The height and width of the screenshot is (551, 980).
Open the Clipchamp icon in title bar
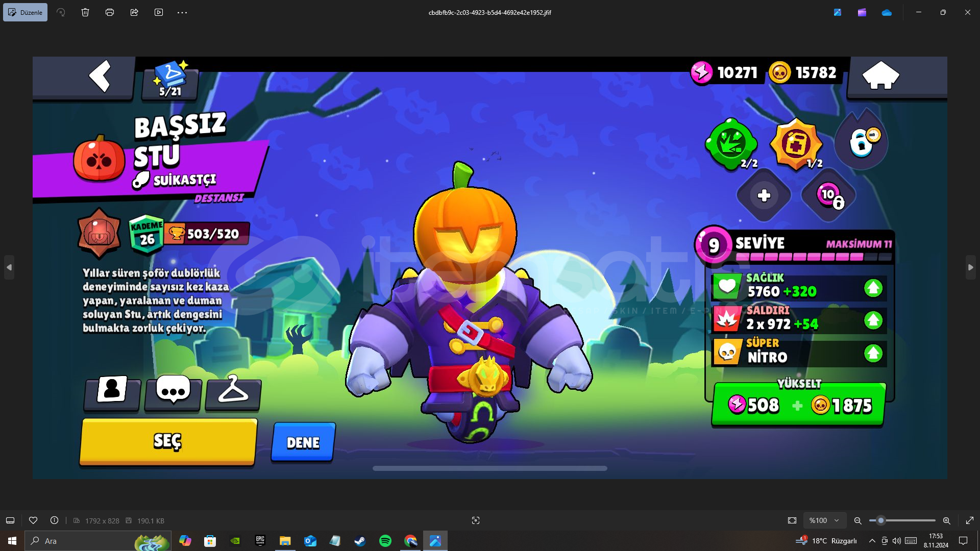(x=862, y=12)
